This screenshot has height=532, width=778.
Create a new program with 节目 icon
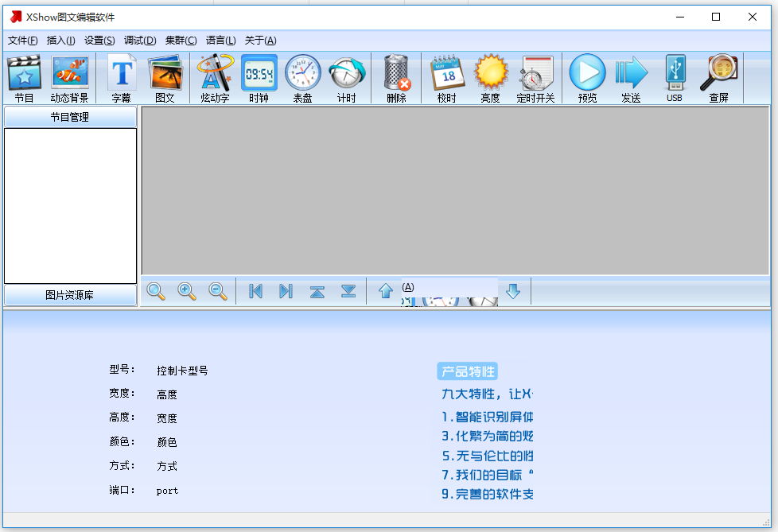[24, 76]
